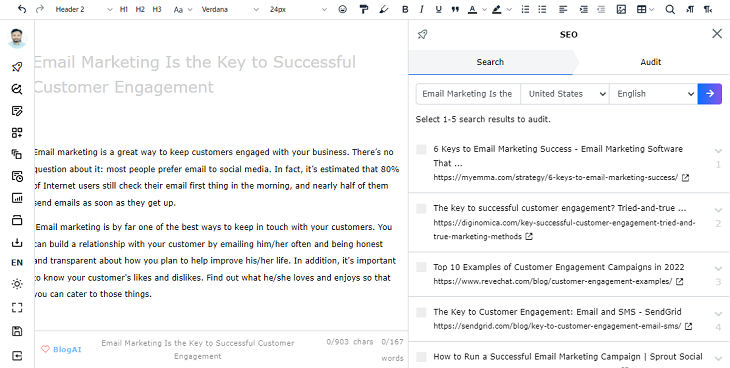730x368 pixels.
Task: Open the bar chart statistics sidebar icon
Action: 17,198
